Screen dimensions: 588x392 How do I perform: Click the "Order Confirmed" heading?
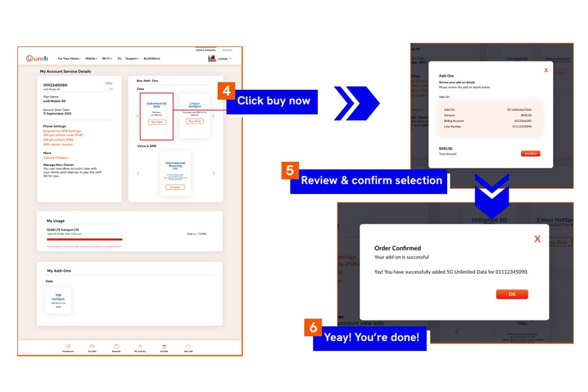point(397,248)
